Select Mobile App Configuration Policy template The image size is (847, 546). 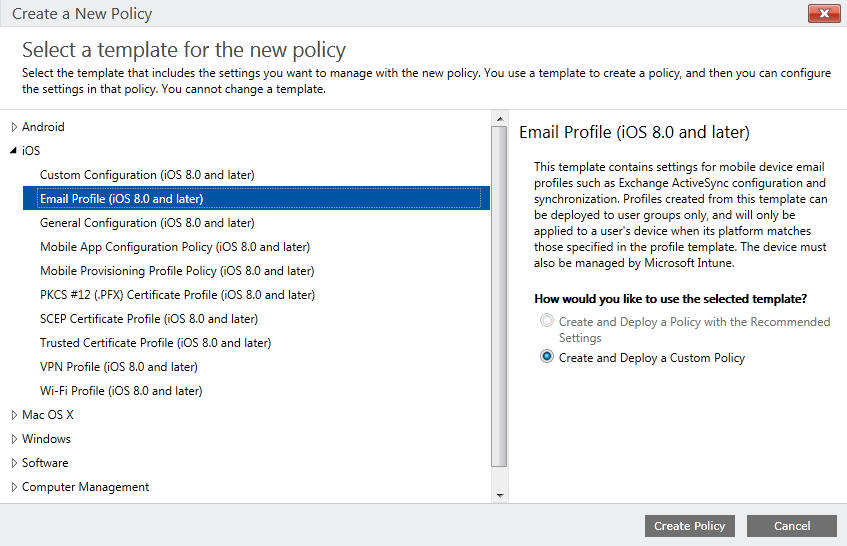tap(175, 247)
